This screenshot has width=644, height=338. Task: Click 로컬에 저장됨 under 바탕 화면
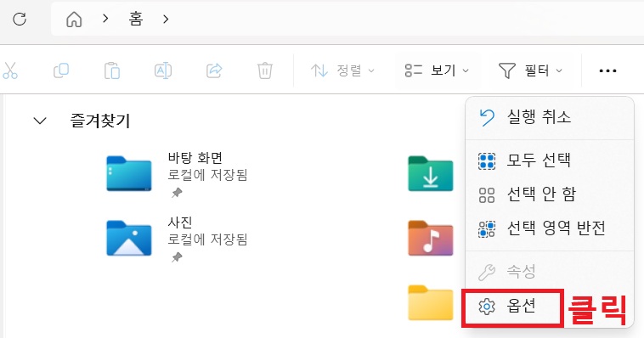click(x=207, y=175)
